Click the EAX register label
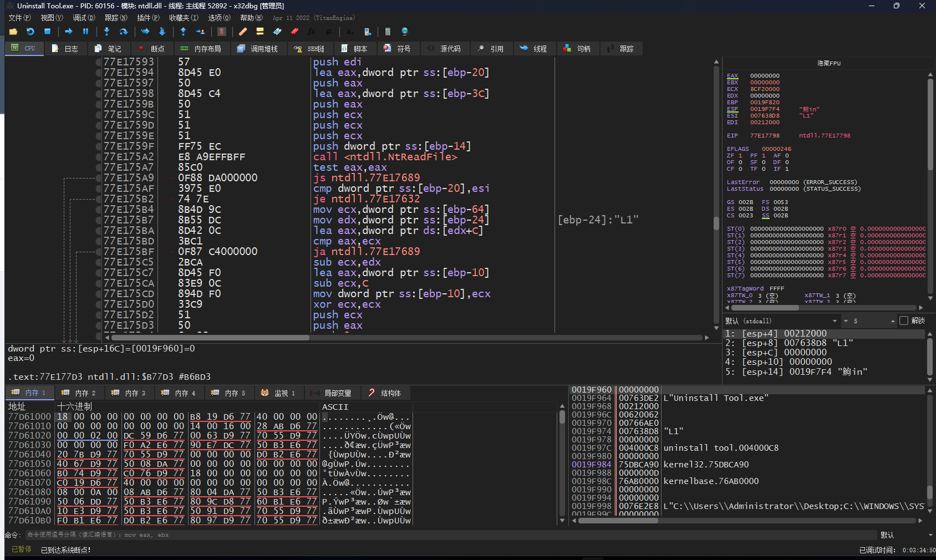This screenshot has height=560, width=936. 732,76
